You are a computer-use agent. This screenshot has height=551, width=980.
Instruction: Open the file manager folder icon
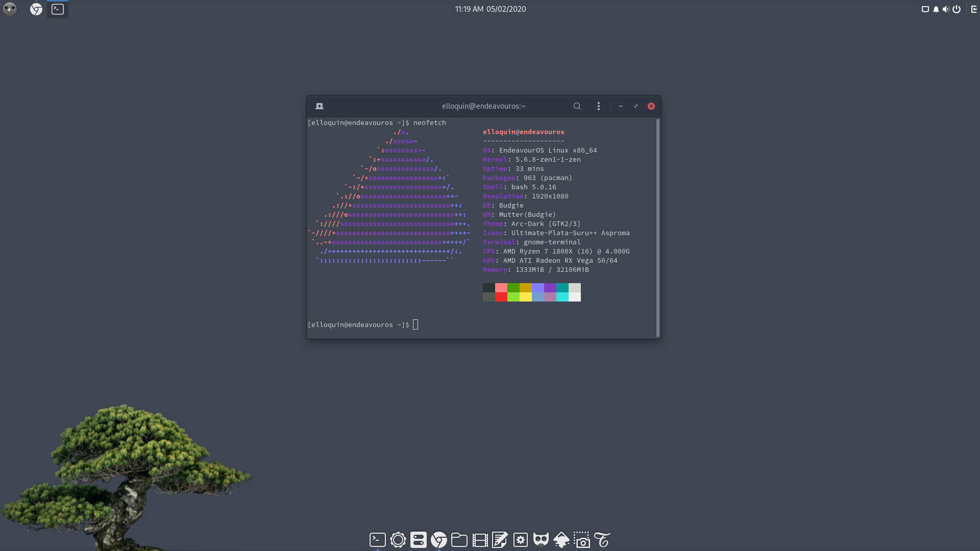[x=459, y=540]
